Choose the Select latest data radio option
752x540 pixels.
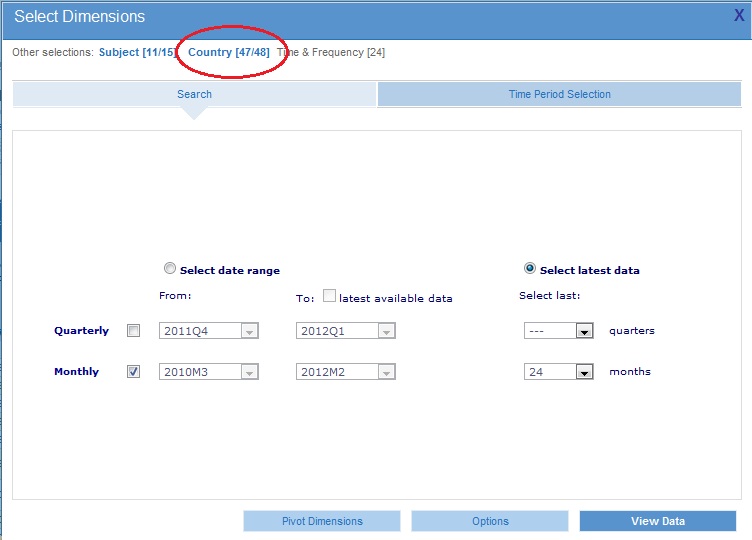pyautogui.click(x=530, y=269)
